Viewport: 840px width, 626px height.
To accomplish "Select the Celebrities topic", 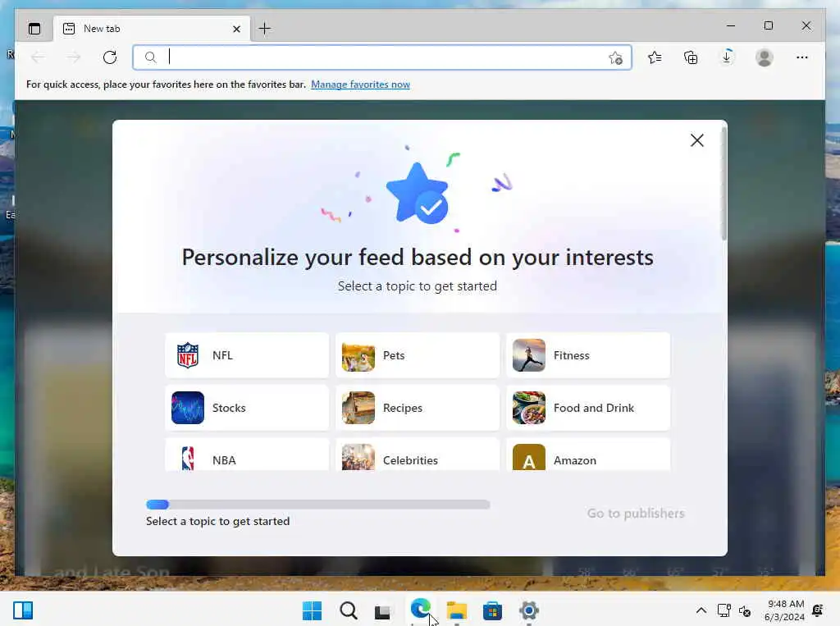I will pyautogui.click(x=418, y=455).
